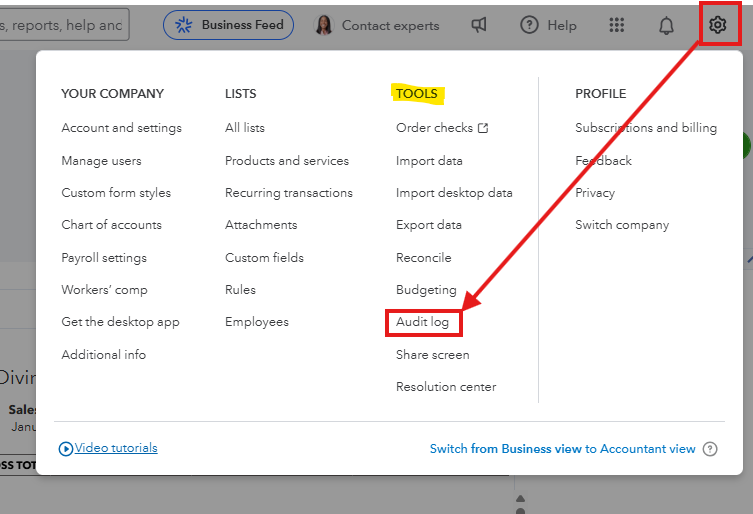
Task: Open Recurring transactions
Action: (289, 193)
